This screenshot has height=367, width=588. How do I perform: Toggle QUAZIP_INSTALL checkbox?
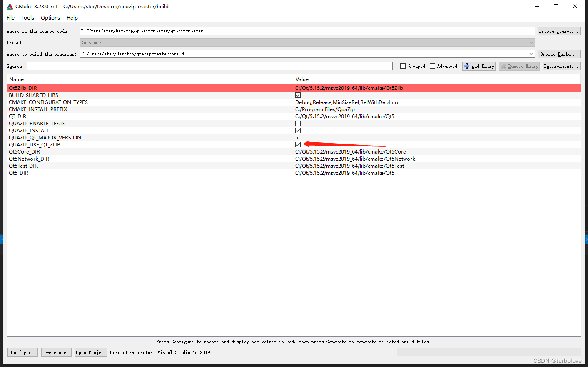[298, 131]
